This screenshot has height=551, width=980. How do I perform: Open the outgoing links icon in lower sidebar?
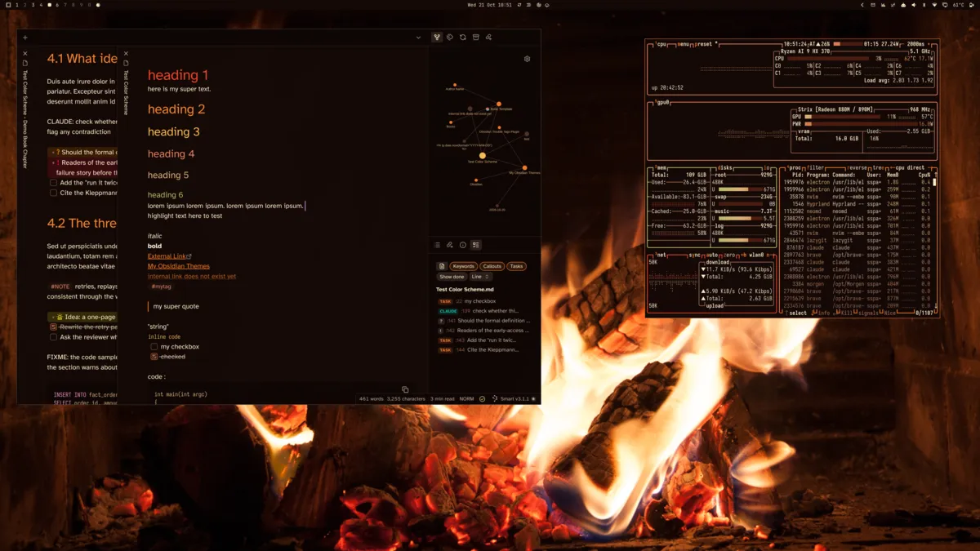click(449, 245)
